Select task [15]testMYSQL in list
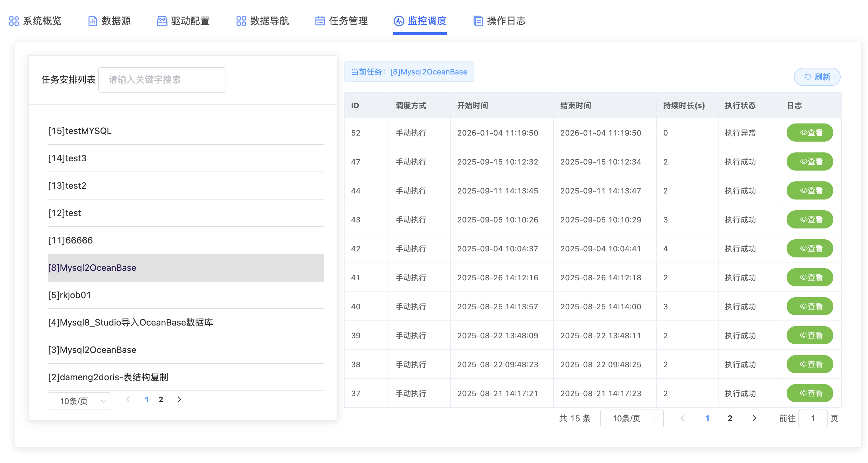 click(80, 131)
